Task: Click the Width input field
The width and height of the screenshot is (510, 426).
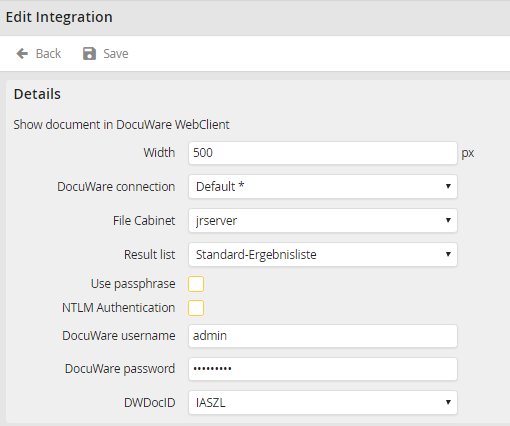Action: pos(323,153)
